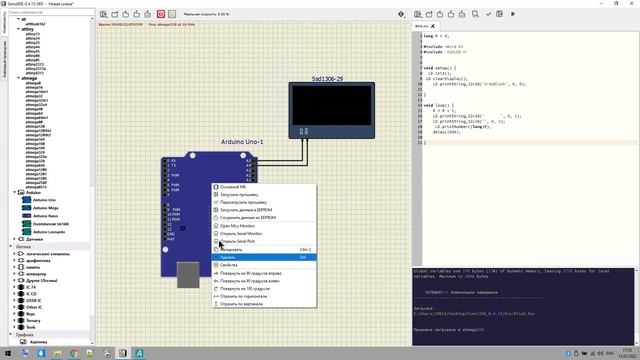Expand the Датчики tree group
Viewport: 640px width, 360px height.
click(15, 239)
